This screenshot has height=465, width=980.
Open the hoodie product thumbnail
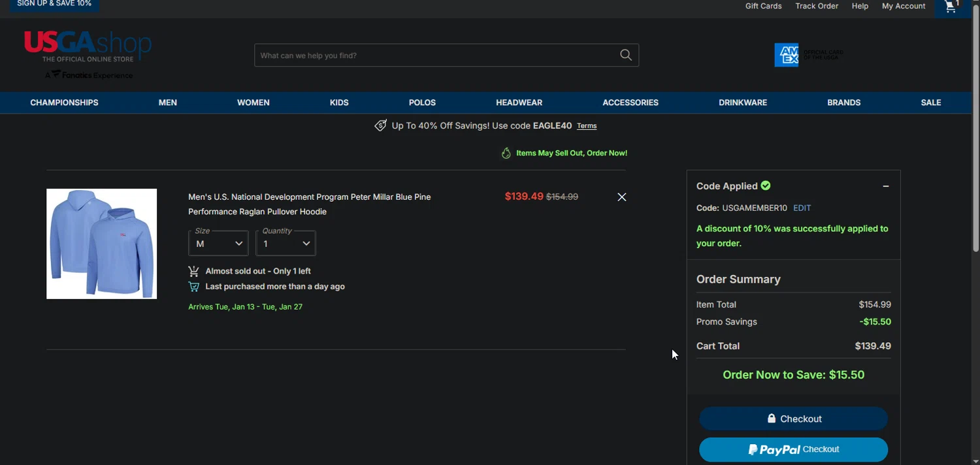click(102, 244)
